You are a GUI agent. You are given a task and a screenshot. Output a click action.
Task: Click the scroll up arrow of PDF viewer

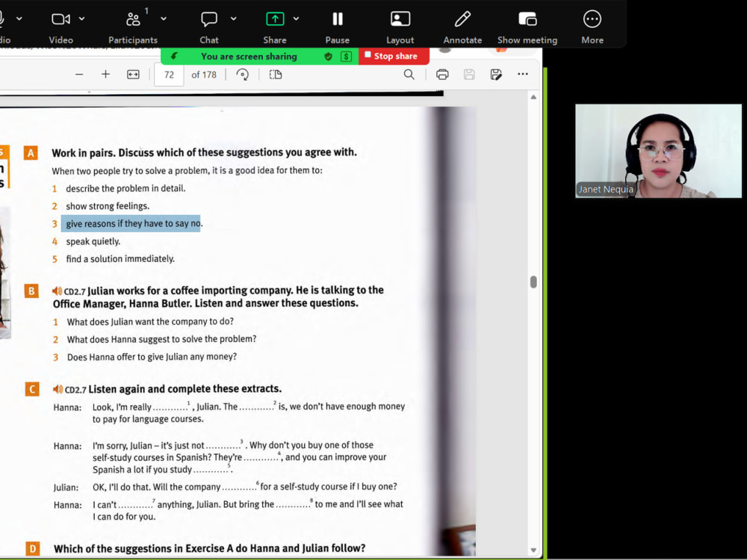533,97
